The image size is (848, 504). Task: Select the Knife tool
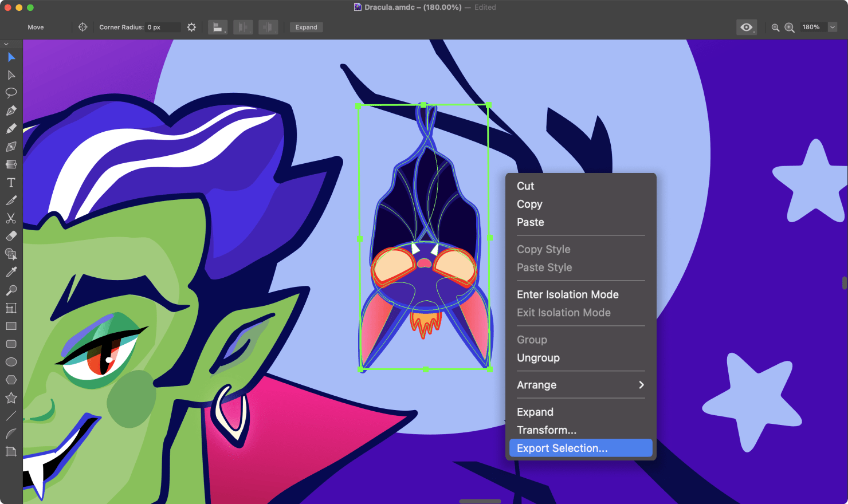click(11, 200)
